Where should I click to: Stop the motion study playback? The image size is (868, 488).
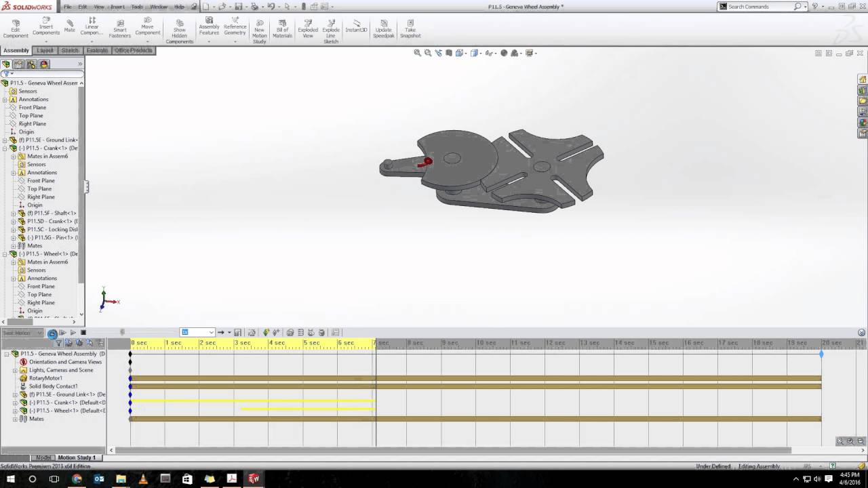[83, 333]
